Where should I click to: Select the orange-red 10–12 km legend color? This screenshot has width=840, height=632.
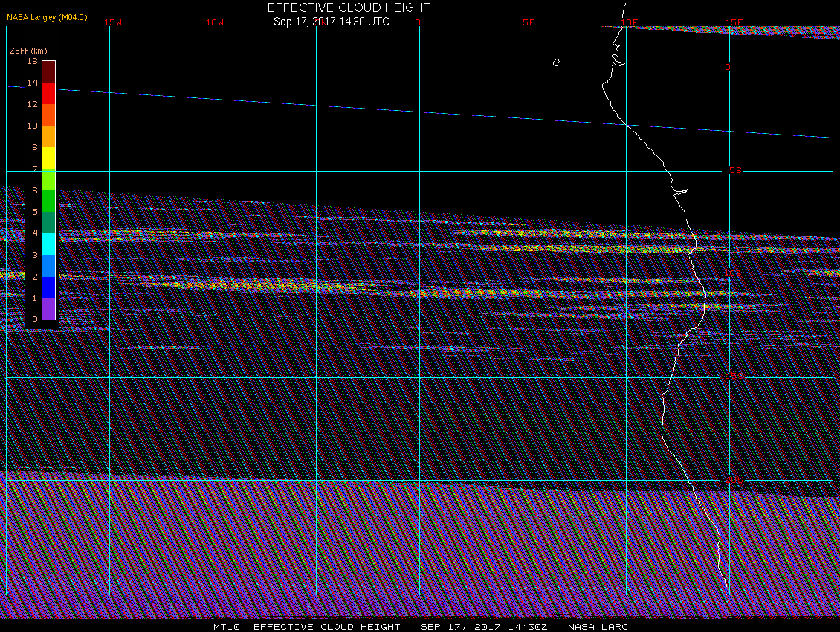click(49, 115)
